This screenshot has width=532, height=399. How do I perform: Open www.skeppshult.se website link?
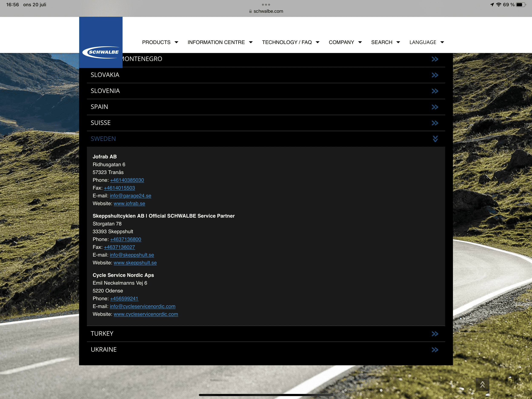(x=135, y=263)
